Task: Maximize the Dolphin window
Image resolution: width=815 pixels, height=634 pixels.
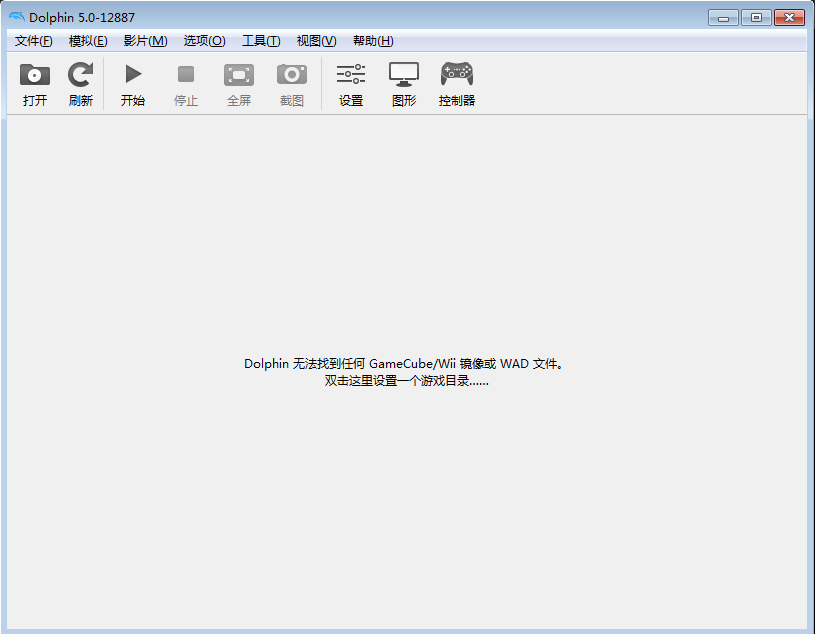Action: tap(756, 17)
